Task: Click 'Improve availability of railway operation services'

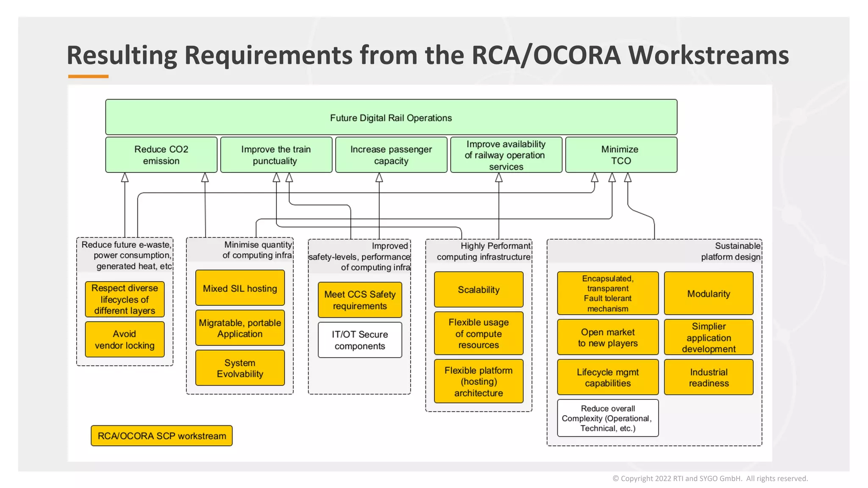Action: pos(506,155)
